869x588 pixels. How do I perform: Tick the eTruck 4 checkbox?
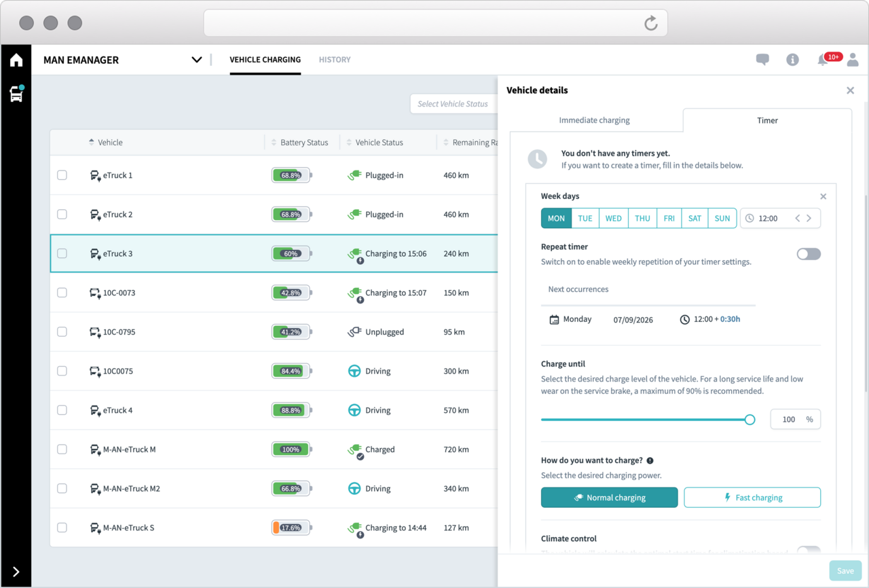(62, 410)
